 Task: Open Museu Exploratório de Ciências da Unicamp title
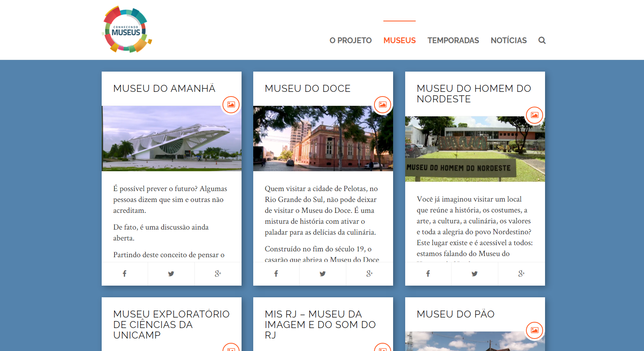coord(171,325)
